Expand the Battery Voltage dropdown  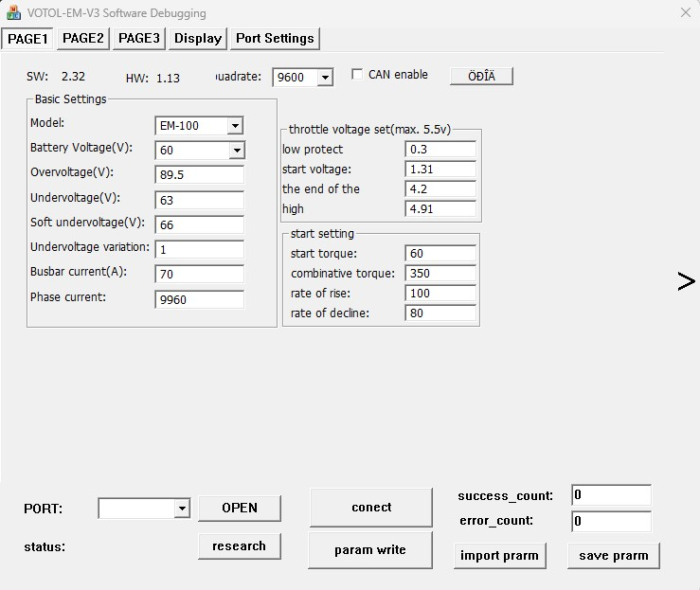coord(236,151)
